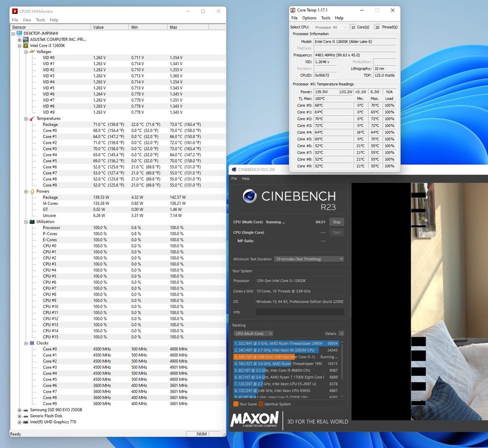The height and width of the screenshot is (448, 488).
Task: Open Core Temp Options menu
Action: (309, 18)
